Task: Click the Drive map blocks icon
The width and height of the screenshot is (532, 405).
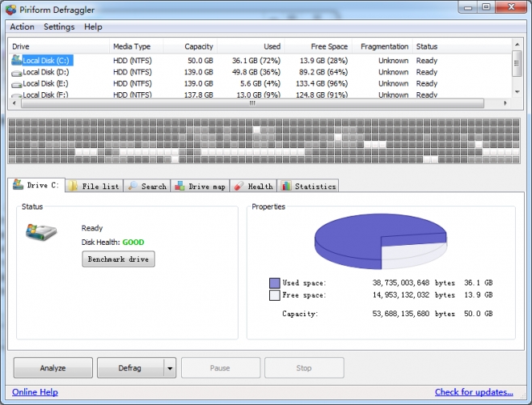Action: [179, 186]
